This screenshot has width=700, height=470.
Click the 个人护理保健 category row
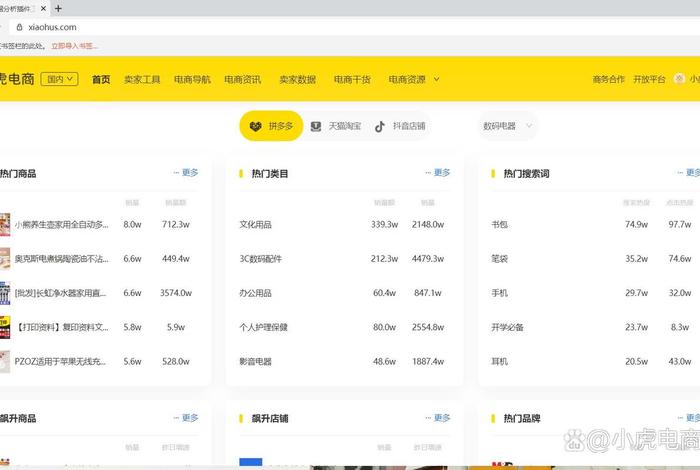tap(344, 327)
